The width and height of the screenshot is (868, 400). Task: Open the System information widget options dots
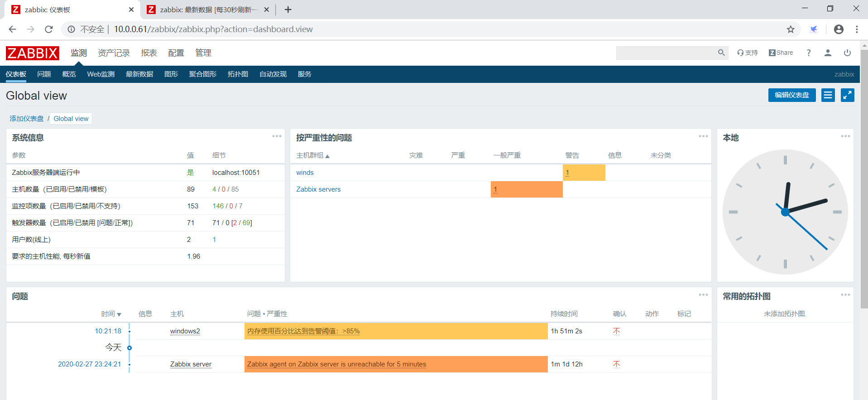click(277, 136)
